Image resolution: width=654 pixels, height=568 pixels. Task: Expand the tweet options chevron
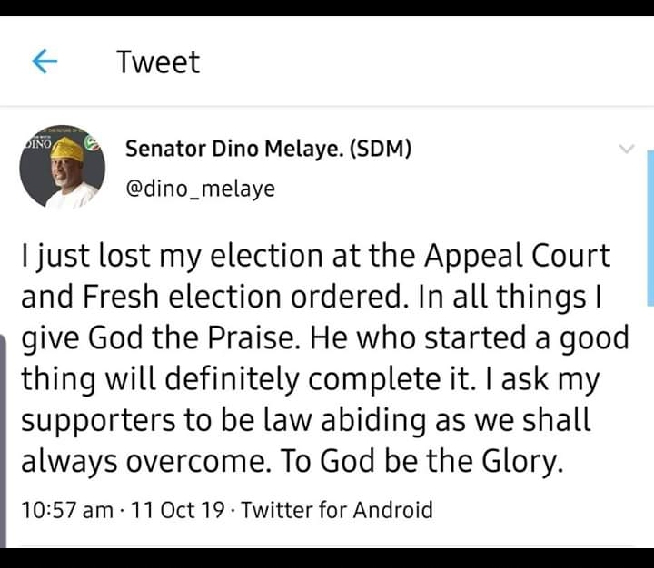point(627,150)
